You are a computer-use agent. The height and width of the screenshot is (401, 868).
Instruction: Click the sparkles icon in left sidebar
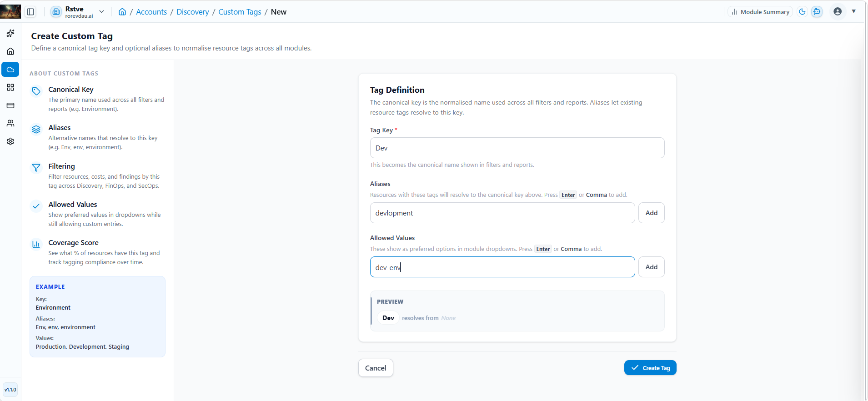click(10, 33)
